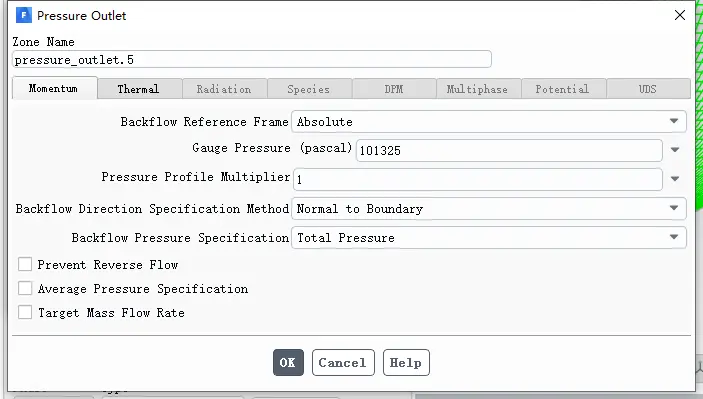Switch to the Thermal tab

point(139,89)
